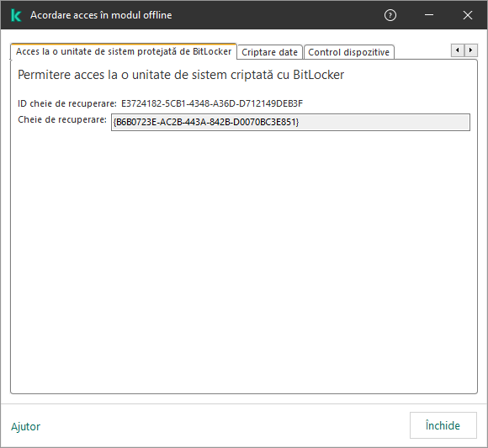Image resolution: width=488 pixels, height=448 pixels.
Task: Open the Ajutor help link
Action: 26,426
